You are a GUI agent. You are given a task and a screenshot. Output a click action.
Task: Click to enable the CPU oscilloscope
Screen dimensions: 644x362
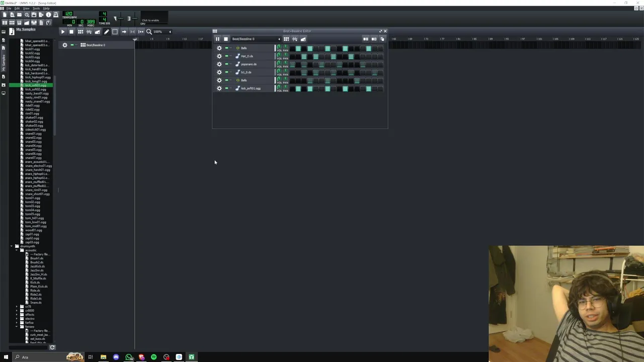click(x=154, y=18)
